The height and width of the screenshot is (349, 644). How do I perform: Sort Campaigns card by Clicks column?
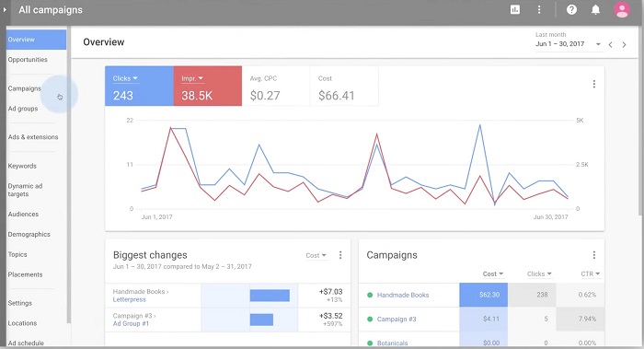click(539, 273)
